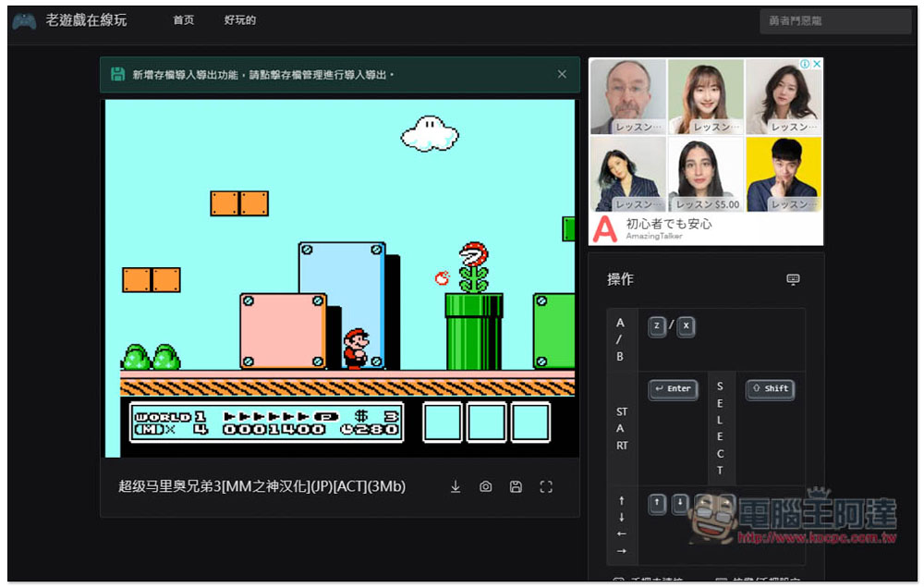Screen dimensions: 924x588
Task: Close the AmazingTalker advertisement
Action: point(817,64)
